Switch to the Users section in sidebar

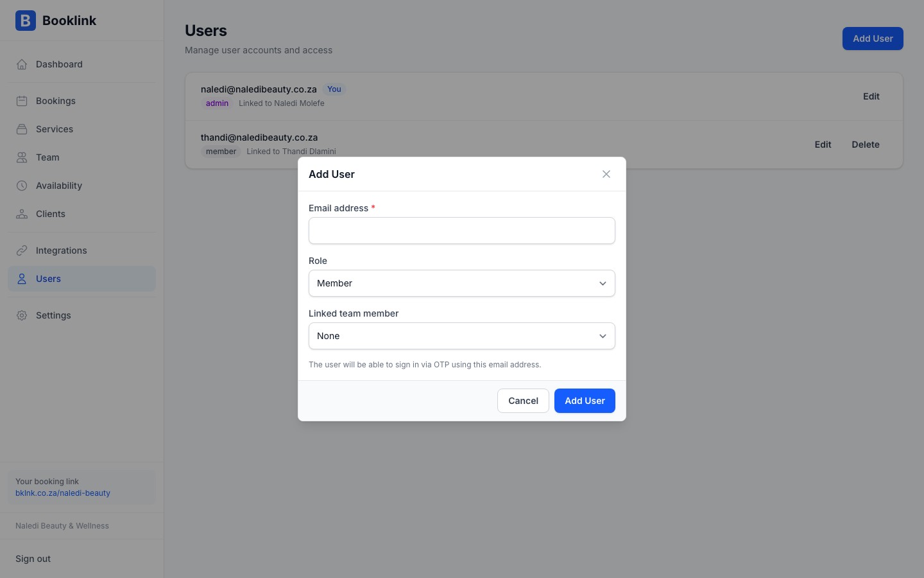coord(48,279)
